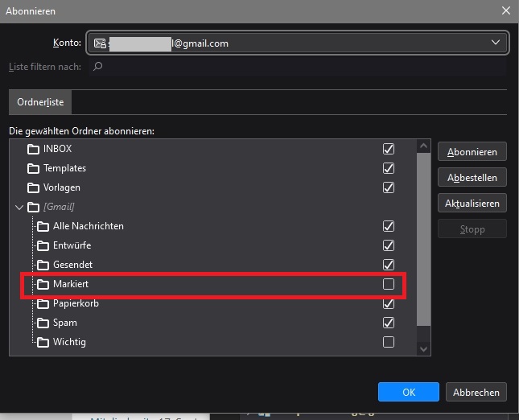
Task: Click the mail account icon in Konto field
Action: [x=100, y=43]
